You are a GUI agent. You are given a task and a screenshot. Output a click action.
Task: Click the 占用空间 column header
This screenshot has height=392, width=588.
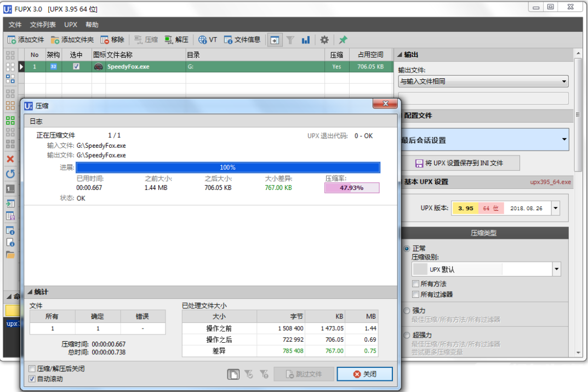point(370,55)
